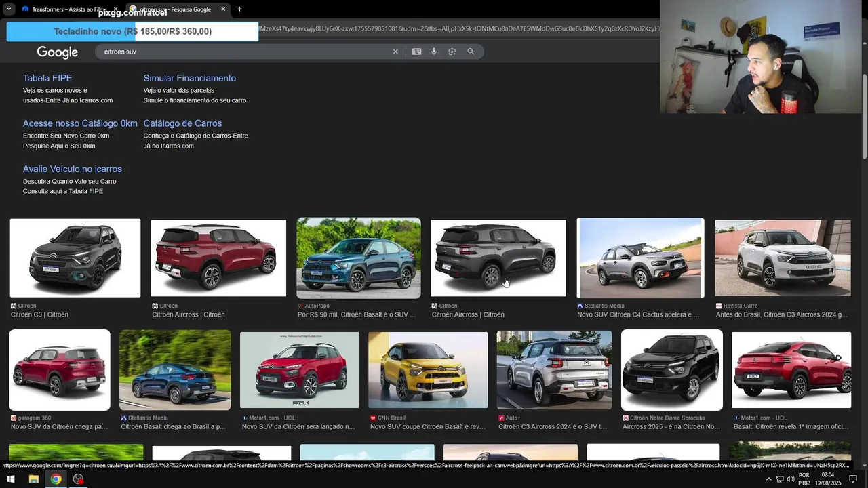Click 'Novo SUV coupé Citroën Basalt' caption
The image size is (868, 488).
(x=427, y=427)
